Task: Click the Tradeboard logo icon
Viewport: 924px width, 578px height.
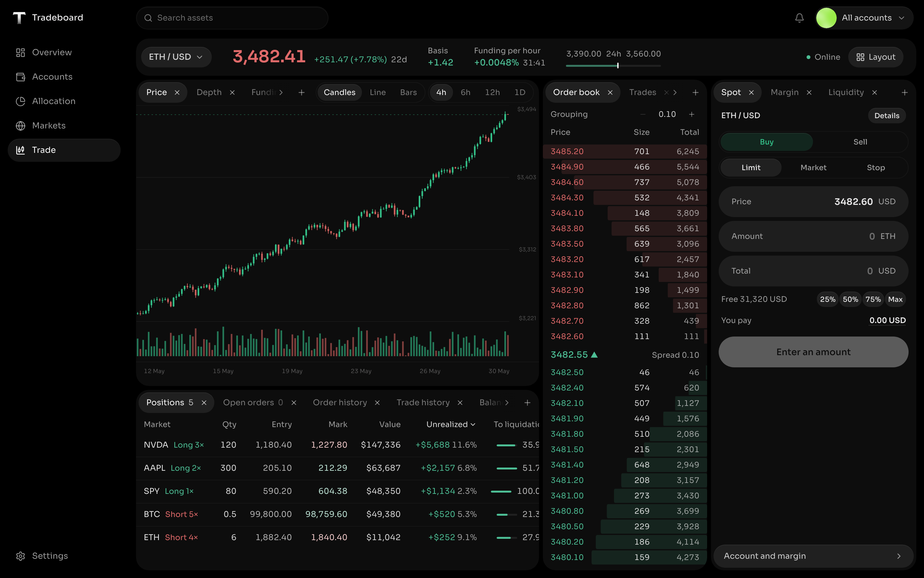Action: 19,18
